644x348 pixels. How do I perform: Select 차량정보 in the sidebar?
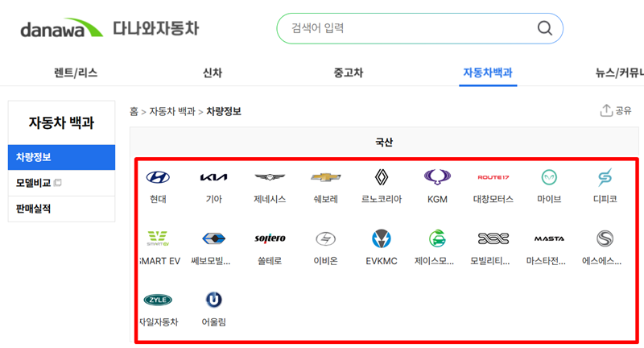click(x=62, y=157)
